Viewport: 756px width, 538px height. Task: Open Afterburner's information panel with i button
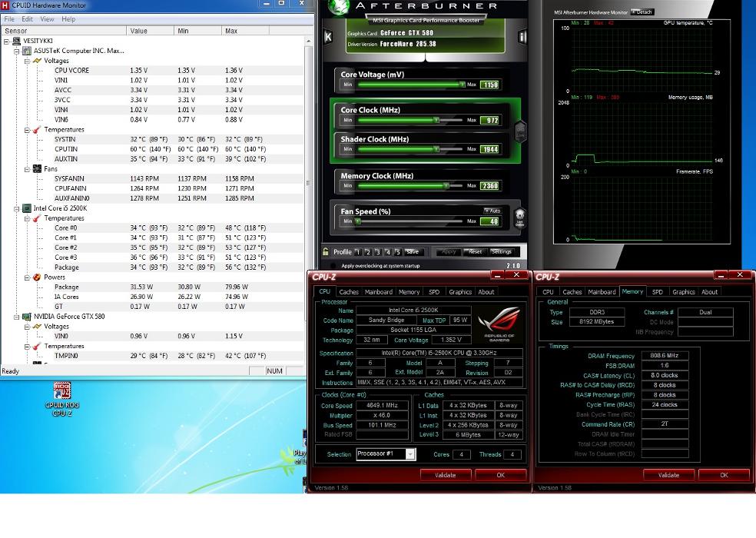522,37
